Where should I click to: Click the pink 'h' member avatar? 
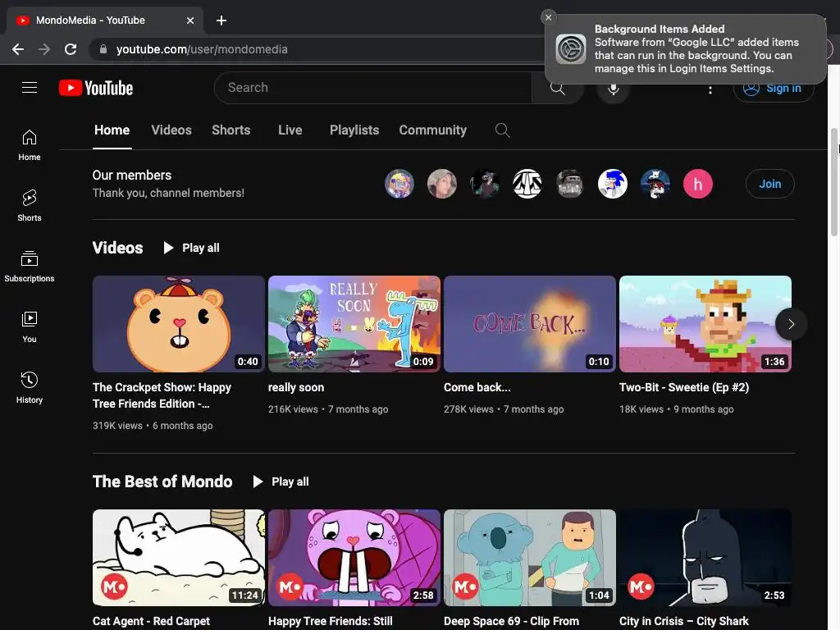click(697, 184)
